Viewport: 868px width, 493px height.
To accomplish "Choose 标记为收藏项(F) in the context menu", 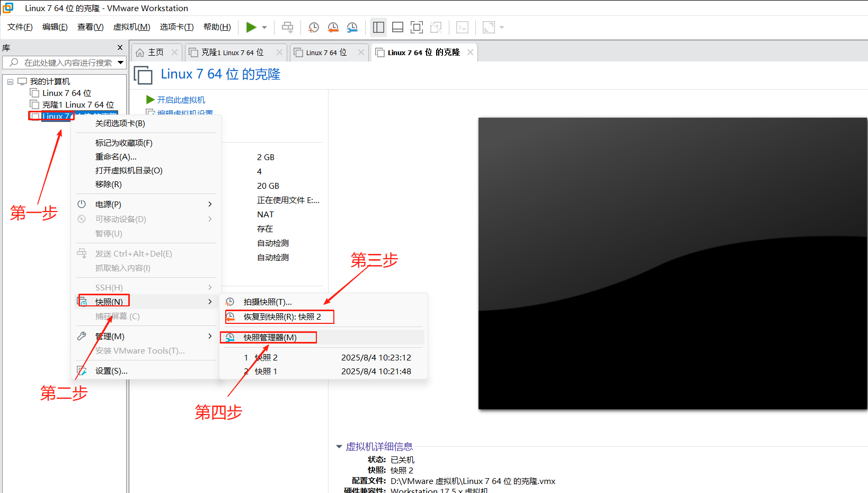I will pos(146,143).
